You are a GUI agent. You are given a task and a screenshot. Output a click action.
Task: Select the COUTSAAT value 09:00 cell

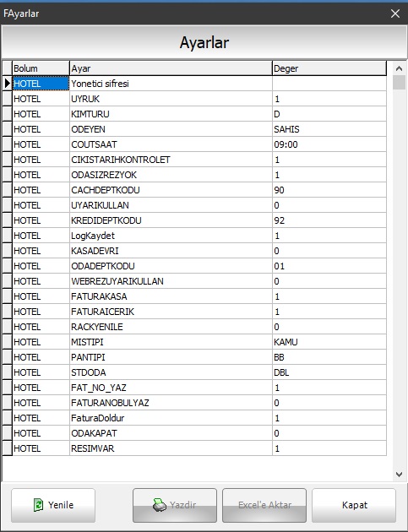pos(329,144)
